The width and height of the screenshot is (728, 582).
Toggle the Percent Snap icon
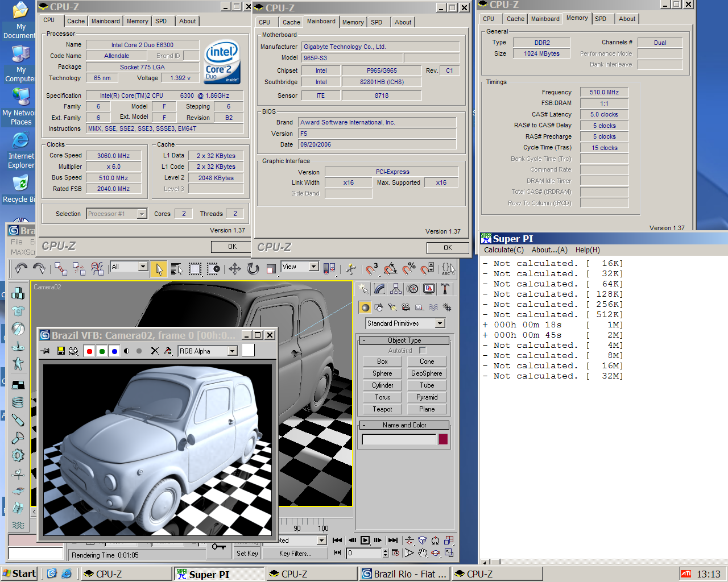[409, 268]
